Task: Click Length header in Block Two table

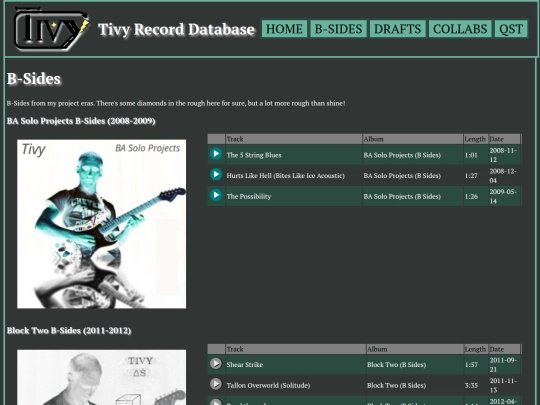Action: 476,349
